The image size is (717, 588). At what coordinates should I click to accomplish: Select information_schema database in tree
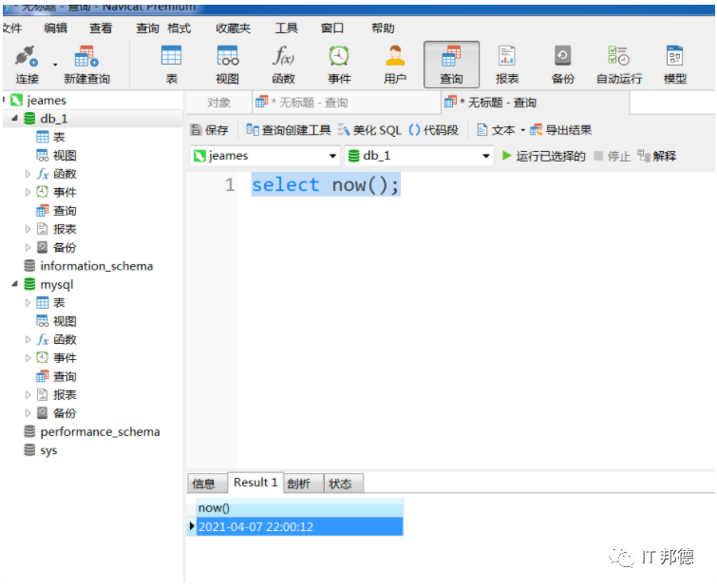[x=88, y=266]
